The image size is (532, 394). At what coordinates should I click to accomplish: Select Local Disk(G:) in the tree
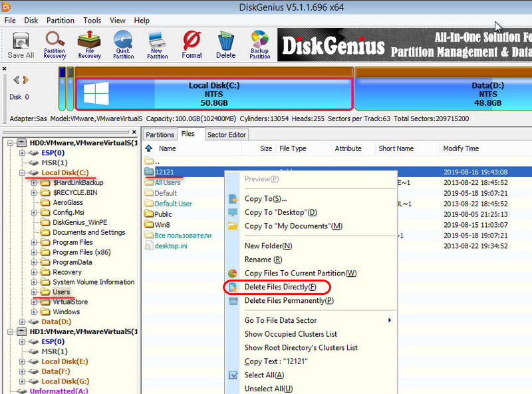[65, 381]
